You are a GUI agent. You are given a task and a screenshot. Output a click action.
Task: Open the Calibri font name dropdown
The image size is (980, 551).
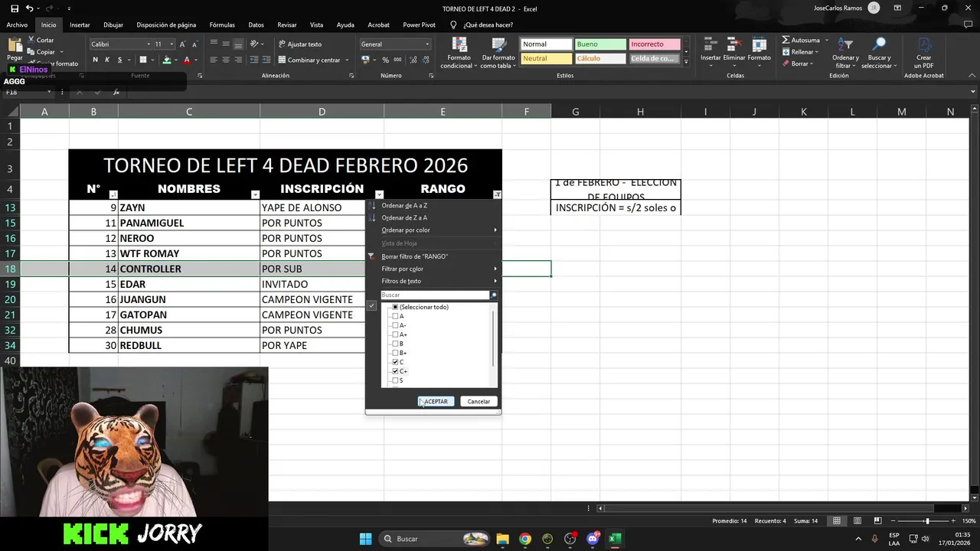(x=148, y=44)
